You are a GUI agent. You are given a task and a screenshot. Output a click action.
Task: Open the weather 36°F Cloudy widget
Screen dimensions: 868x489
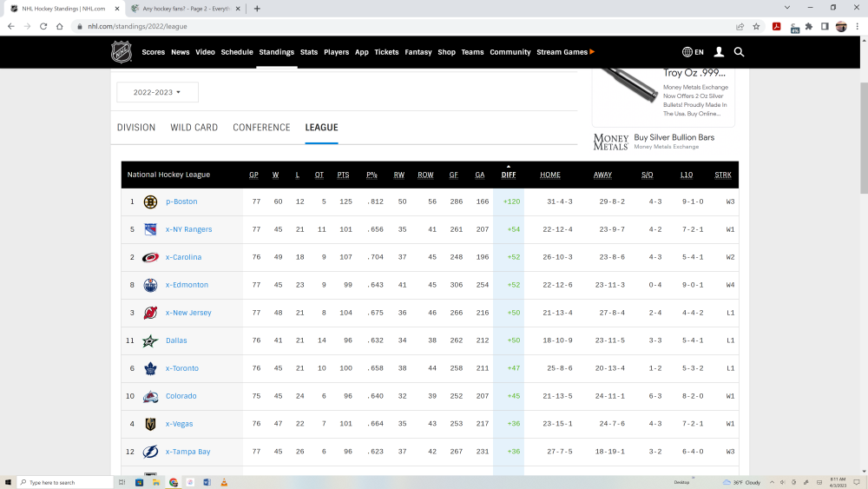pyautogui.click(x=742, y=482)
